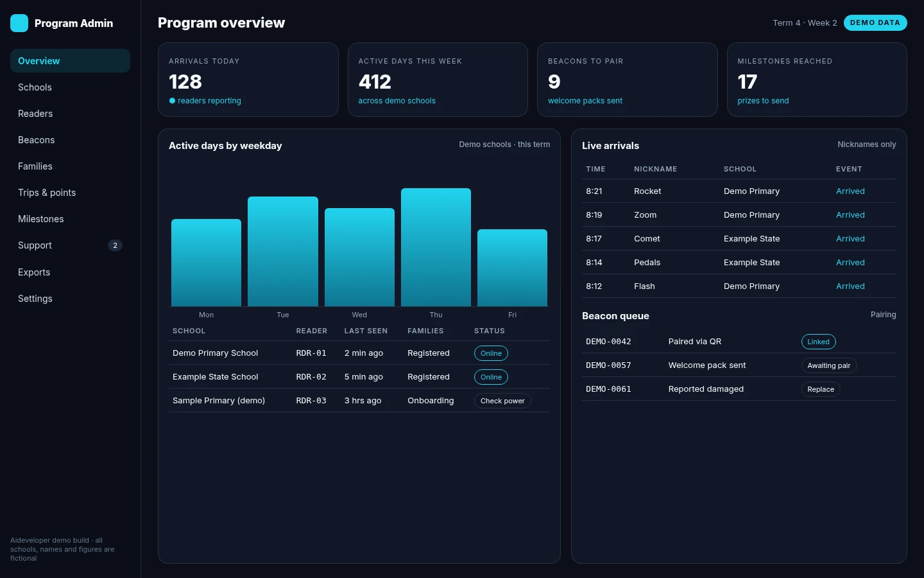
Task: Click the LAST SEEN column header
Action: pyautogui.click(x=366, y=331)
